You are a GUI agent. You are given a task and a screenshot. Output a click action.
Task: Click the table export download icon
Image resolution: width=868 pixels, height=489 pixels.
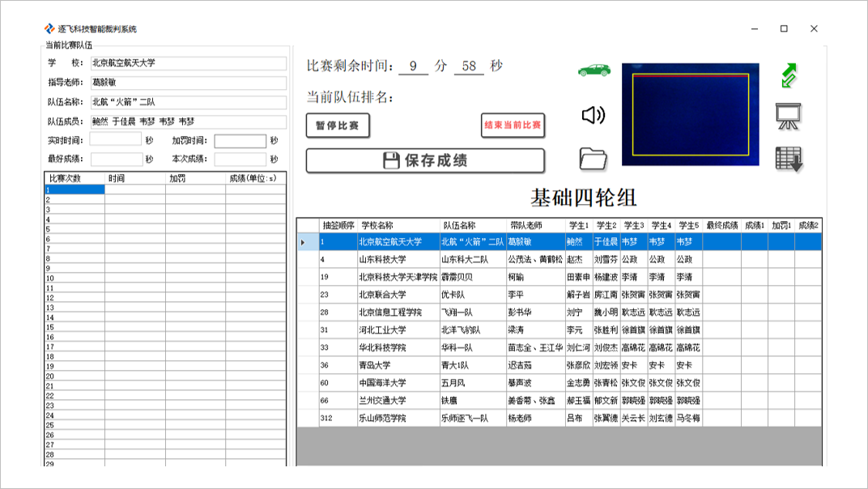point(789,159)
